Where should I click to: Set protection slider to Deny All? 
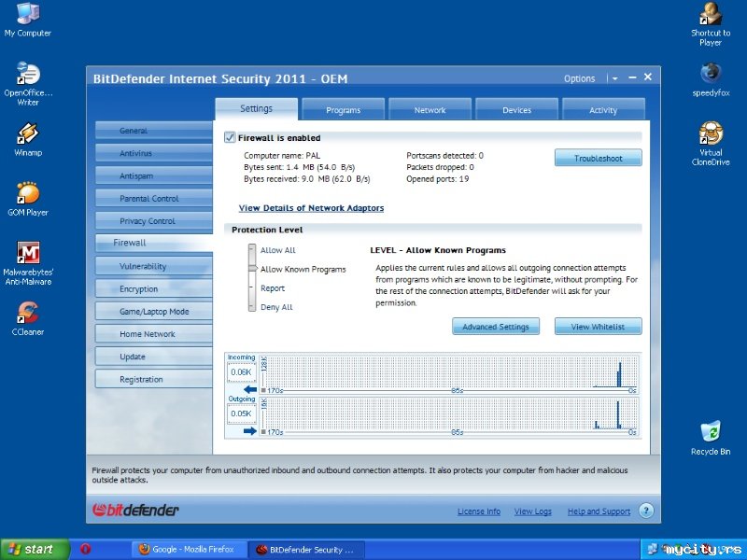[276, 307]
